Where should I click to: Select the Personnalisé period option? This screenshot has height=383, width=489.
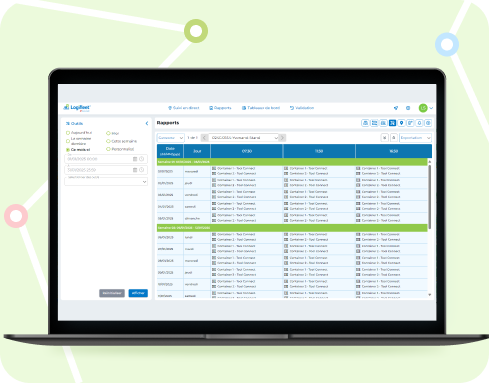pyautogui.click(x=120, y=149)
